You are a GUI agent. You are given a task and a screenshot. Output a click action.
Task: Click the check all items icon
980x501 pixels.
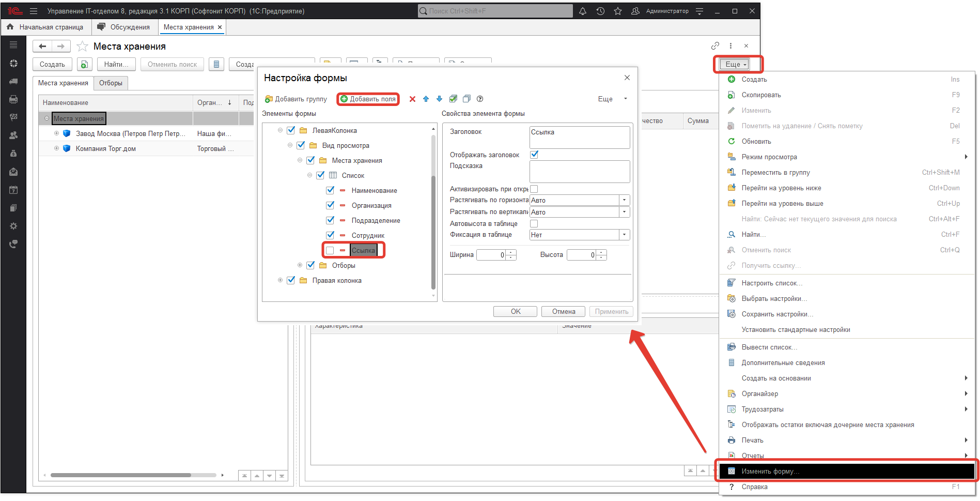[453, 99]
